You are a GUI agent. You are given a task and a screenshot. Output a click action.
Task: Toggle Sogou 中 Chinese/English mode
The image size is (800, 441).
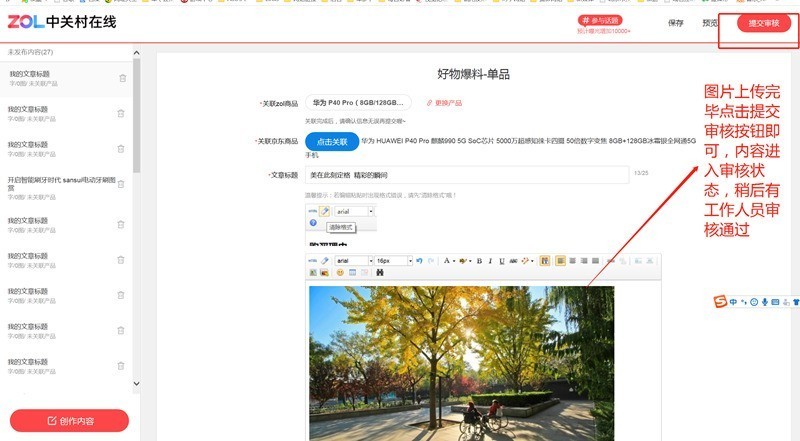point(733,302)
